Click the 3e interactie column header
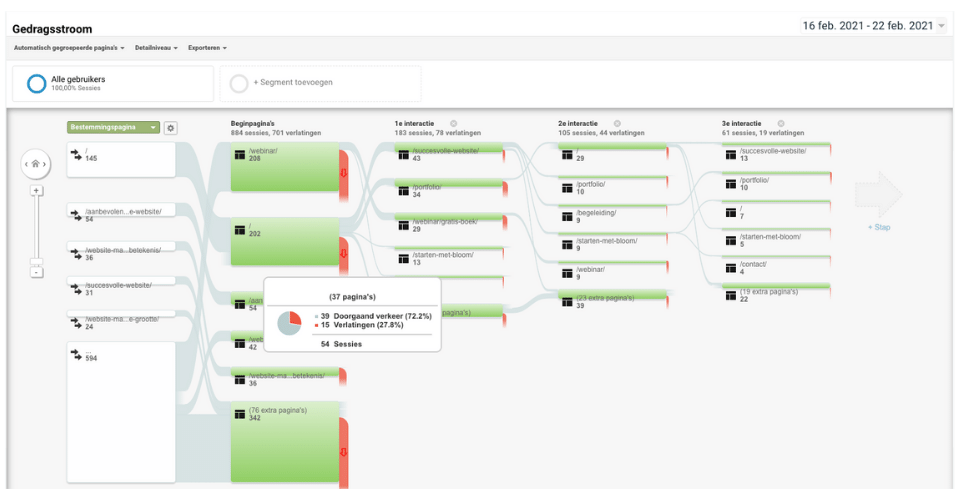This screenshot has width=960, height=500. 741,124
